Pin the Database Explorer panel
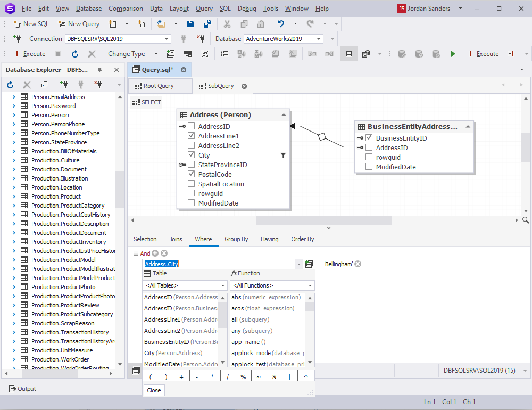 [99, 70]
